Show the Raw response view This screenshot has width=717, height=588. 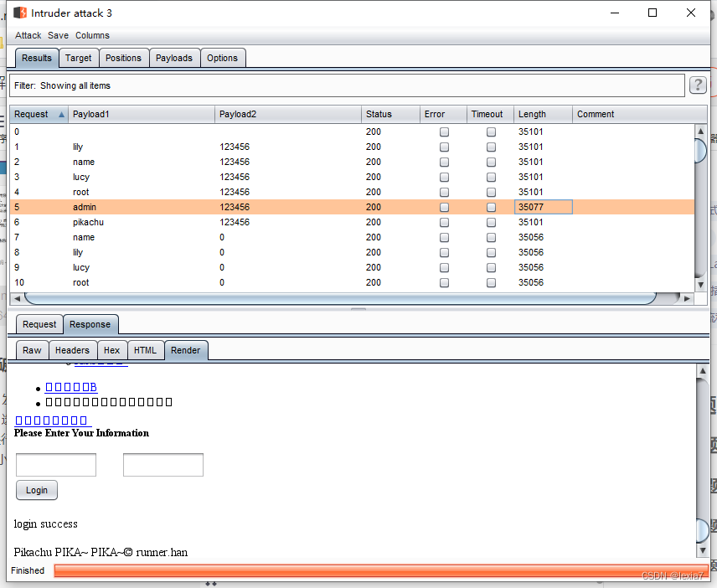[x=32, y=350]
